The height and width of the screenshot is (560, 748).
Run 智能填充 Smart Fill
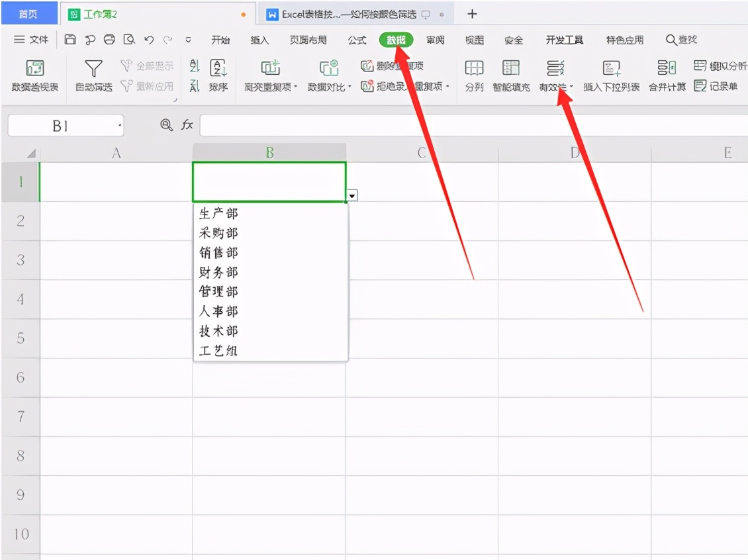pyautogui.click(x=510, y=76)
